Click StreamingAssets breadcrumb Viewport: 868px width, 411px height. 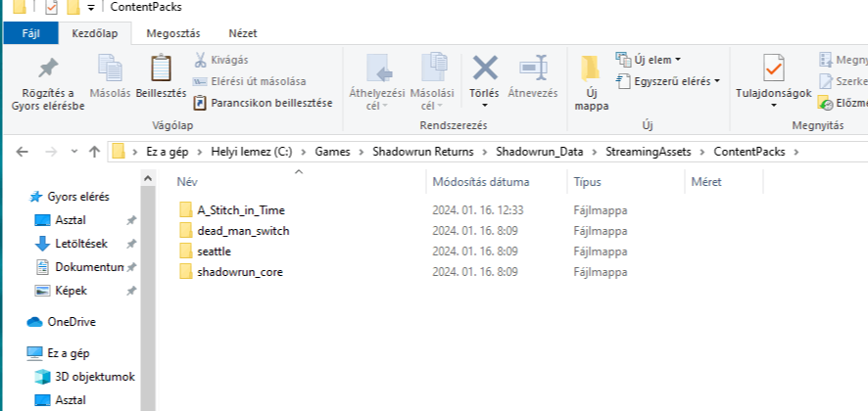click(649, 152)
